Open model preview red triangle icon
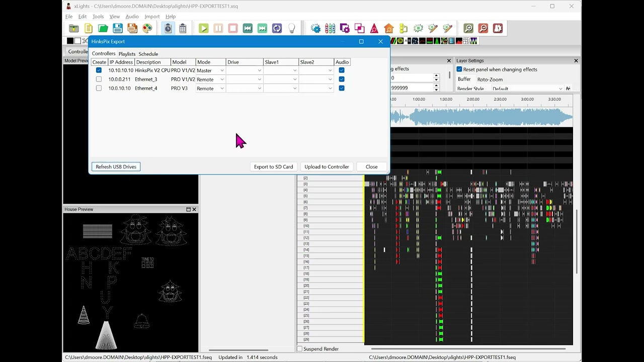This screenshot has height=362, width=644. (x=374, y=29)
